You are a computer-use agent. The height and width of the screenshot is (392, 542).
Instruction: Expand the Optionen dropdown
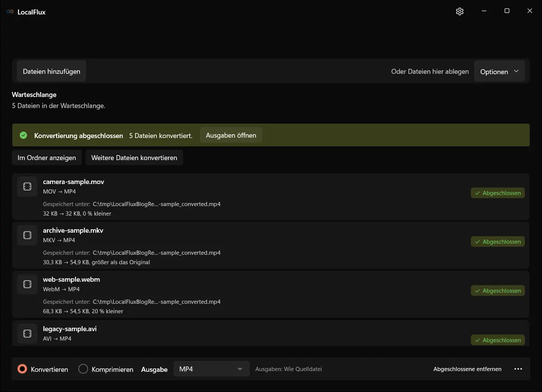pos(500,72)
